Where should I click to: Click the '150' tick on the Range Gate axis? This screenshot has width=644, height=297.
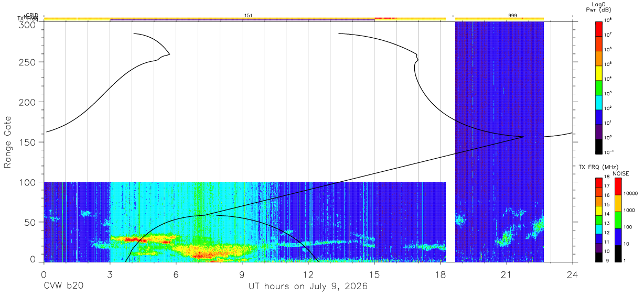28,142
